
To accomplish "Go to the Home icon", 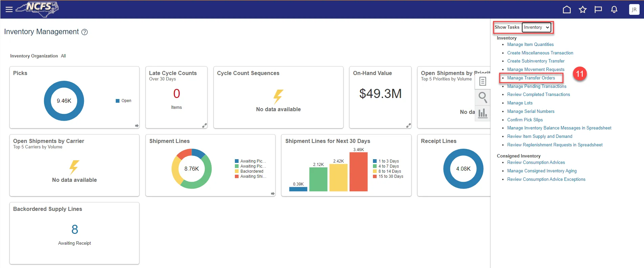I will coord(567,9).
